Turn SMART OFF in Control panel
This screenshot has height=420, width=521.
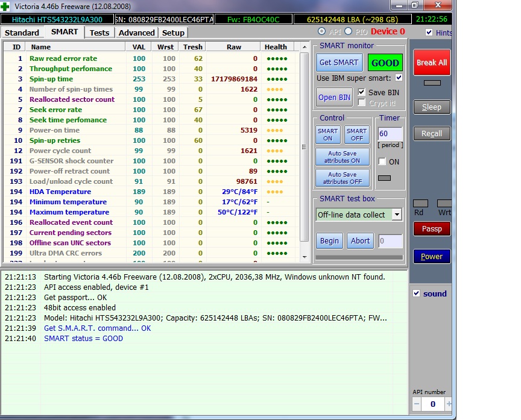pyautogui.click(x=356, y=134)
